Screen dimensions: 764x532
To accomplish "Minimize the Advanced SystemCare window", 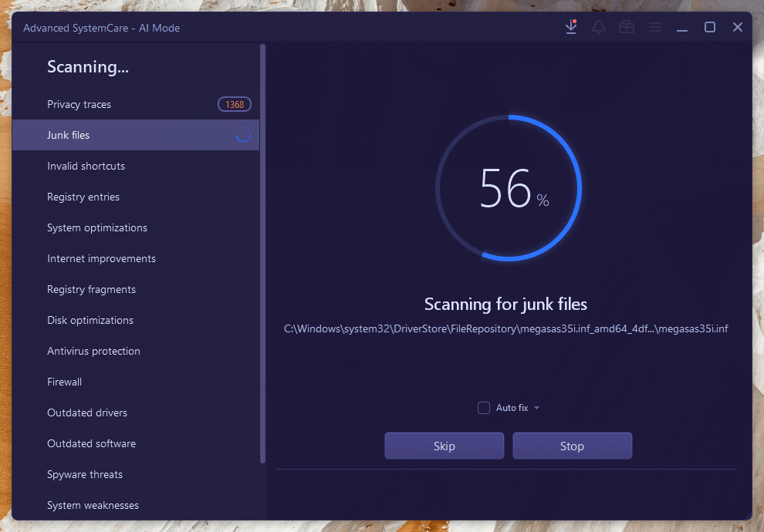I will coord(682,28).
